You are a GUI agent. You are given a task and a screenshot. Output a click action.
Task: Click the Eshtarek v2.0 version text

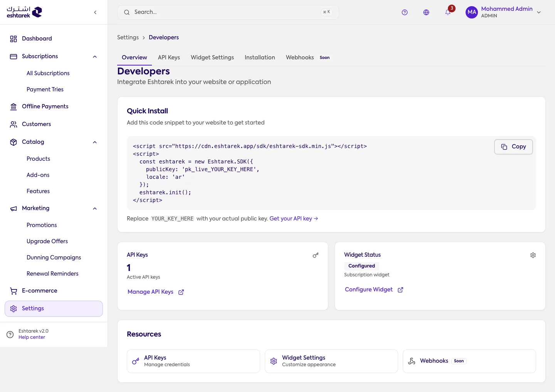(34, 331)
